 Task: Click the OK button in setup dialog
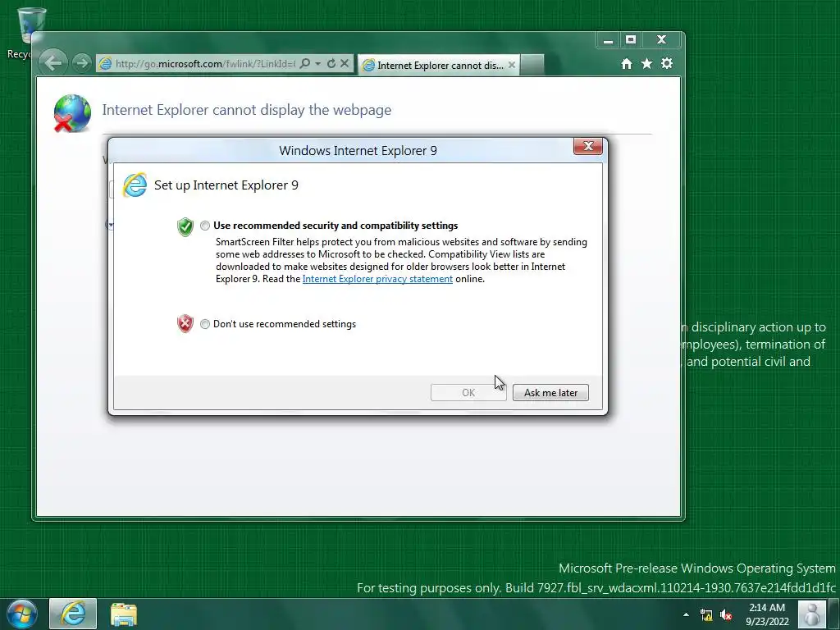468,393
